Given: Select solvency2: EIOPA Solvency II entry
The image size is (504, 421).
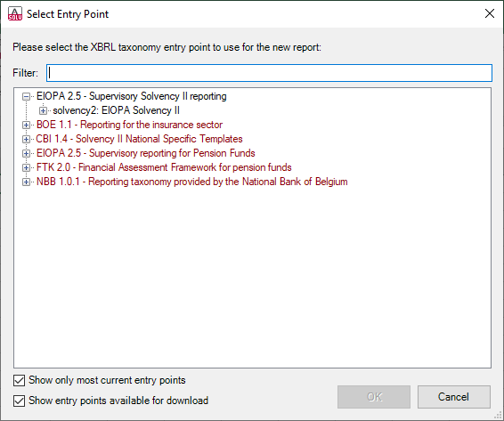Looking at the screenshot, I should 116,110.
